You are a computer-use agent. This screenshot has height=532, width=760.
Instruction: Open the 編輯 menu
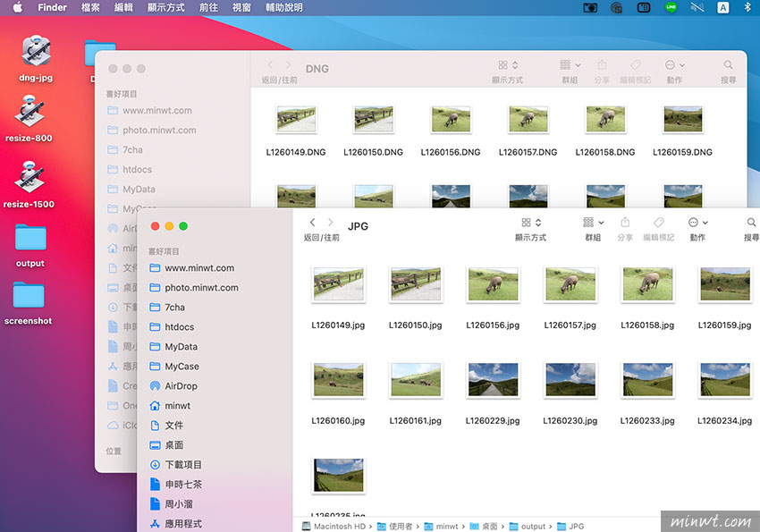click(x=123, y=7)
